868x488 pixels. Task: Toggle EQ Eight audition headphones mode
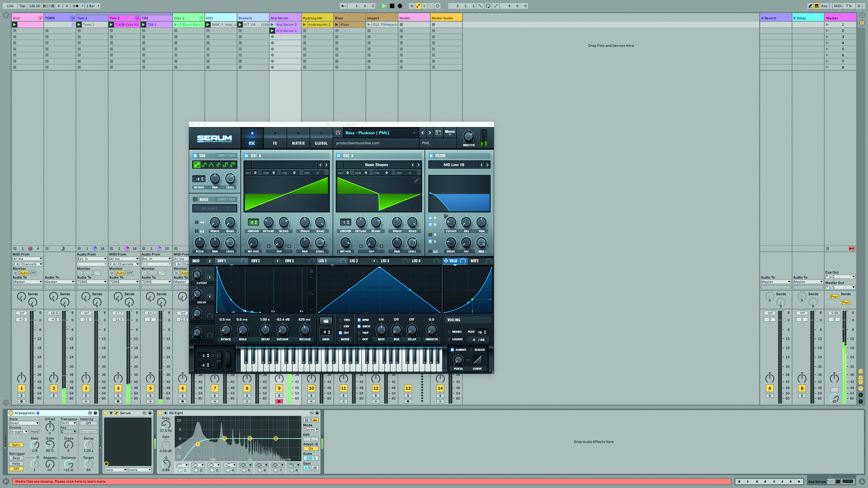tap(307, 420)
